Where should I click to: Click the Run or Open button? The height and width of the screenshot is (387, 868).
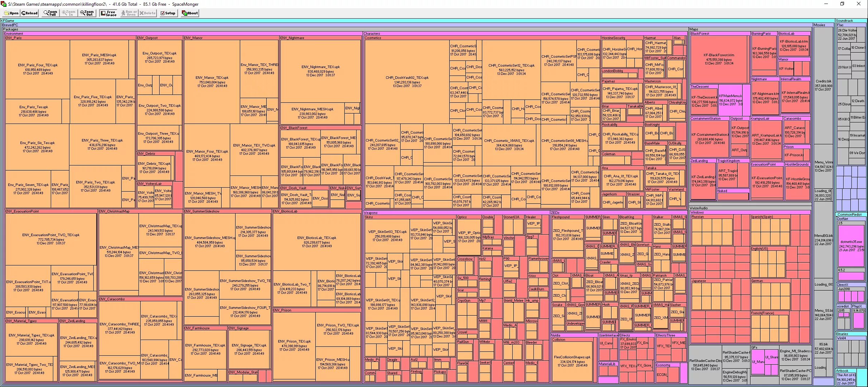point(129,13)
